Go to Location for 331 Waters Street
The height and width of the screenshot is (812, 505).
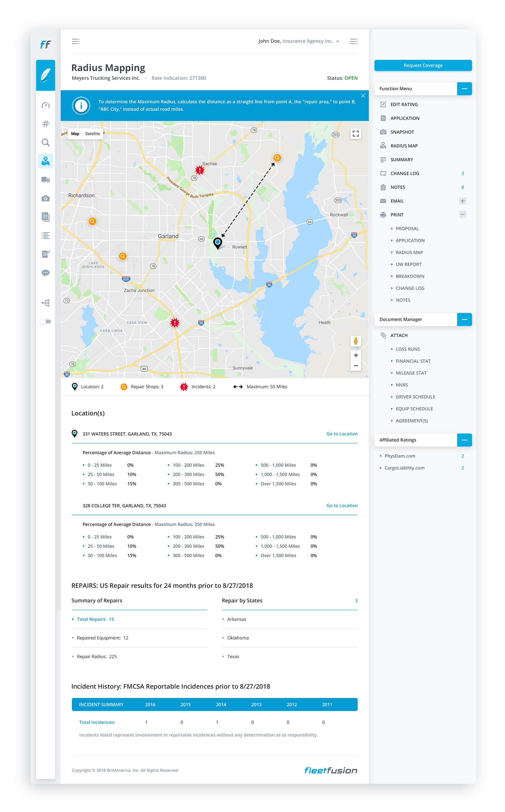coord(342,434)
